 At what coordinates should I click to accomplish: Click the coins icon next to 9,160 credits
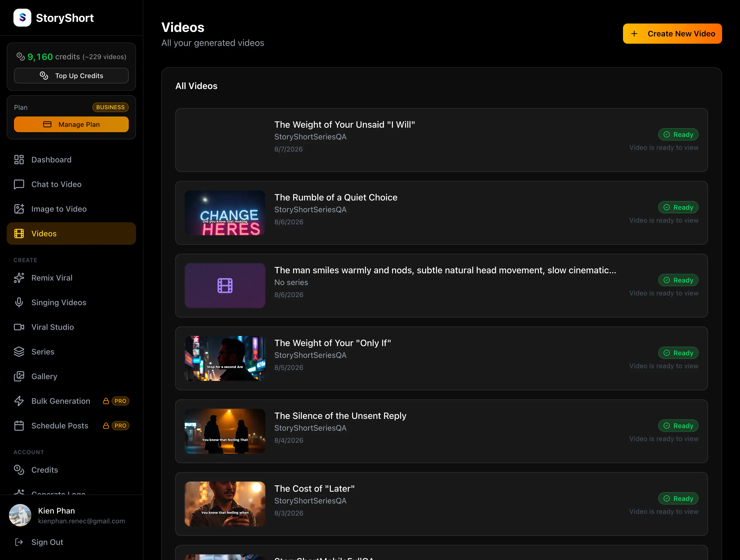tap(21, 57)
